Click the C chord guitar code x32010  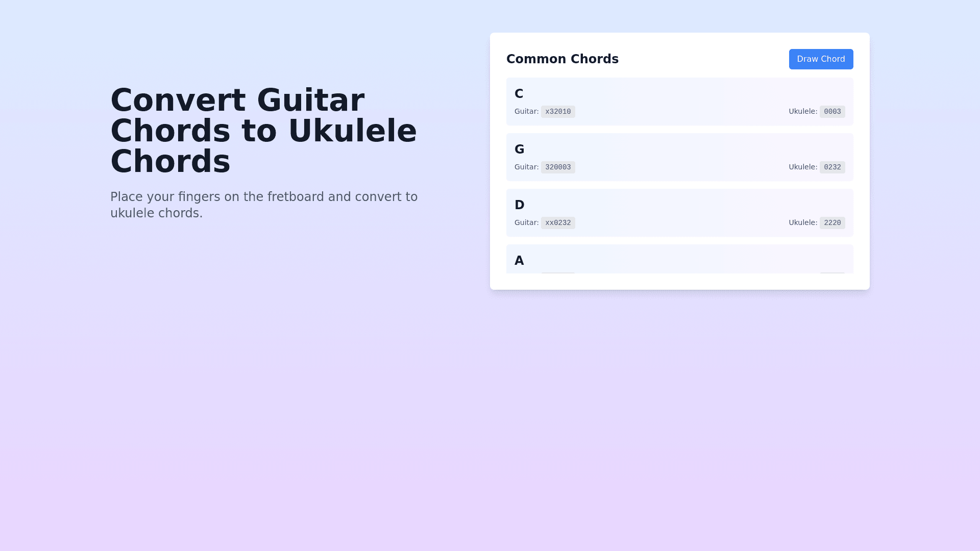558,112
